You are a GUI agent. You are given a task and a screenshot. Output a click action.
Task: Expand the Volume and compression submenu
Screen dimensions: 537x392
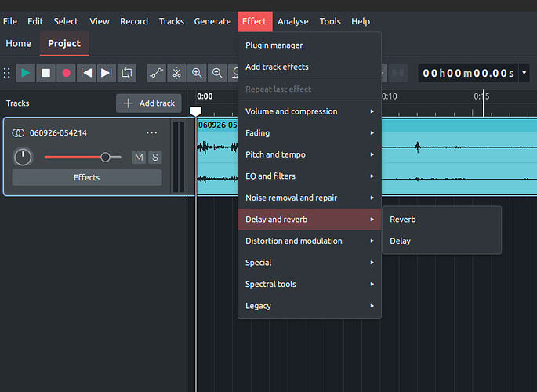tap(310, 111)
